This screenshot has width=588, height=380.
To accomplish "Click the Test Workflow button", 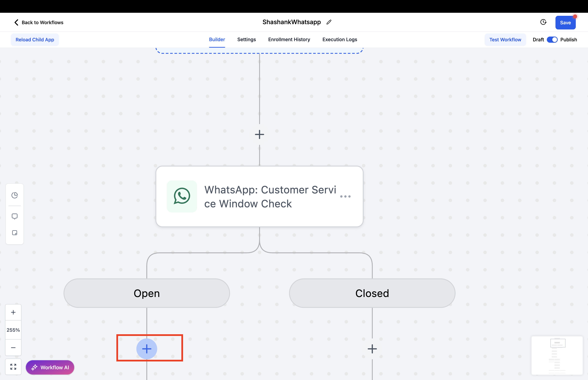I will click(x=505, y=40).
